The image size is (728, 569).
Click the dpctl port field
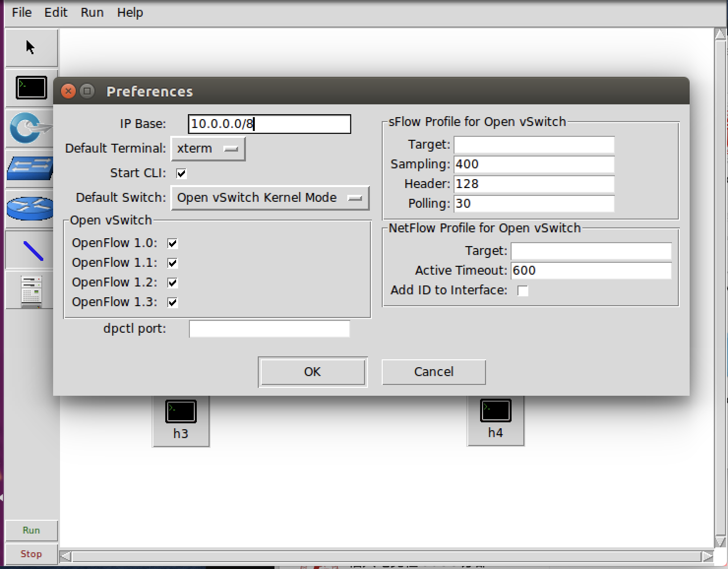270,329
